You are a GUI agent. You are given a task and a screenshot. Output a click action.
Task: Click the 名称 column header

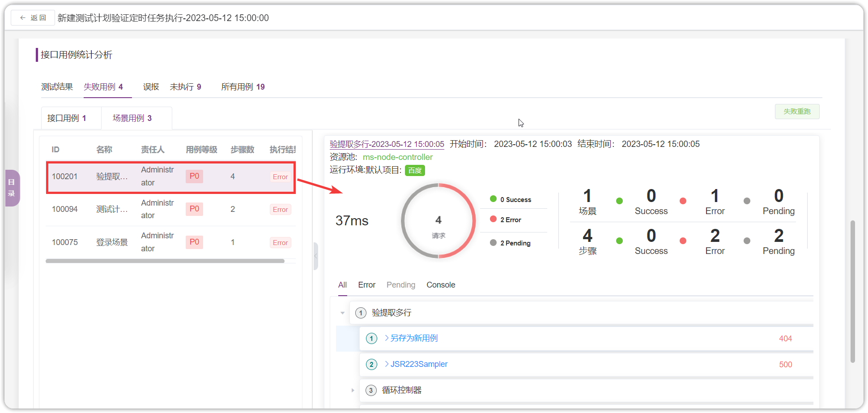[x=104, y=150]
